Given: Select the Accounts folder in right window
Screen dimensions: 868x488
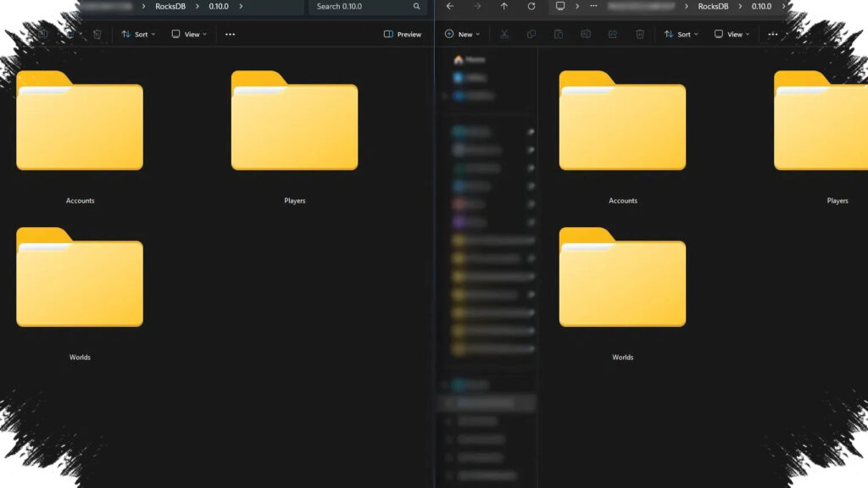Looking at the screenshot, I should (622, 137).
